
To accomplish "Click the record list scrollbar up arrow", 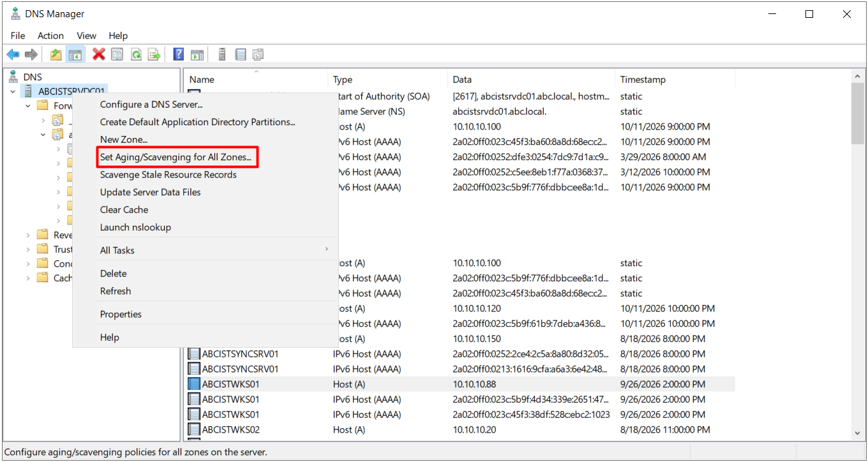I will pos(858,76).
